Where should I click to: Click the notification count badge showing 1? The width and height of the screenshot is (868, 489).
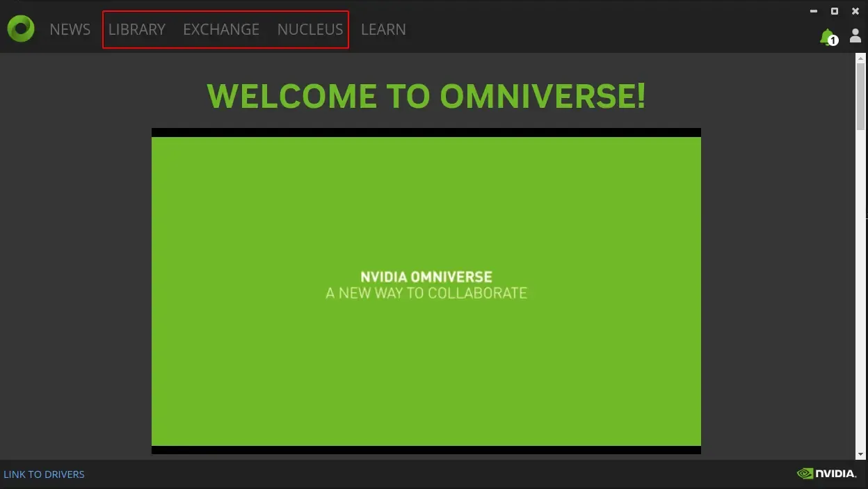833,41
